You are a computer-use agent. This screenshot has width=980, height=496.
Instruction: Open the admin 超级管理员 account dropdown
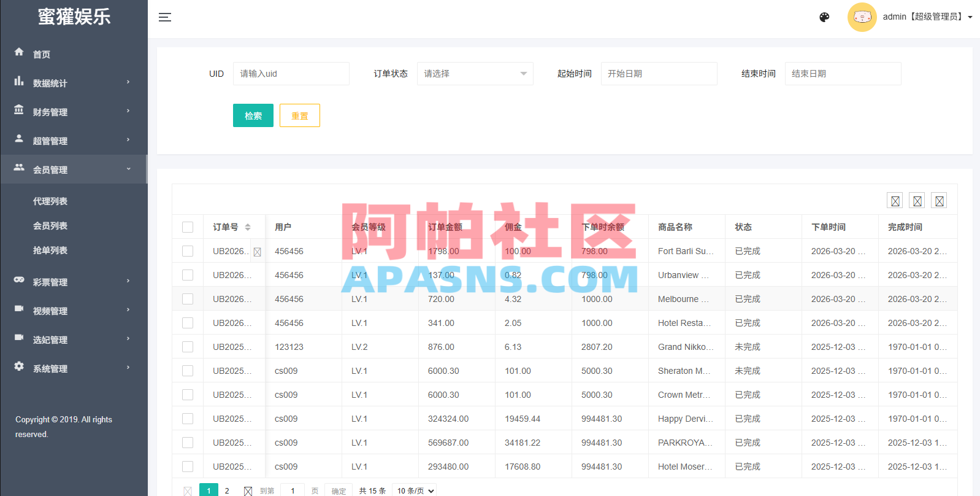click(928, 17)
